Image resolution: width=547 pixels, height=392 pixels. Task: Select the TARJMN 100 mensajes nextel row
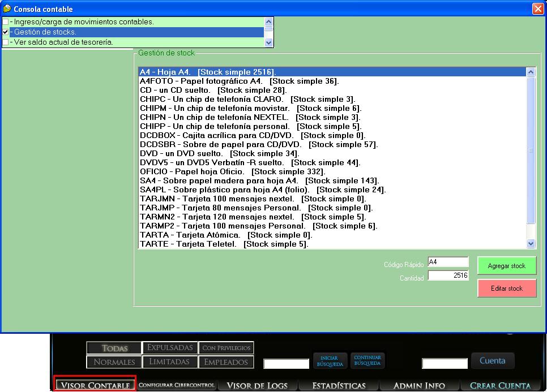pos(332,199)
